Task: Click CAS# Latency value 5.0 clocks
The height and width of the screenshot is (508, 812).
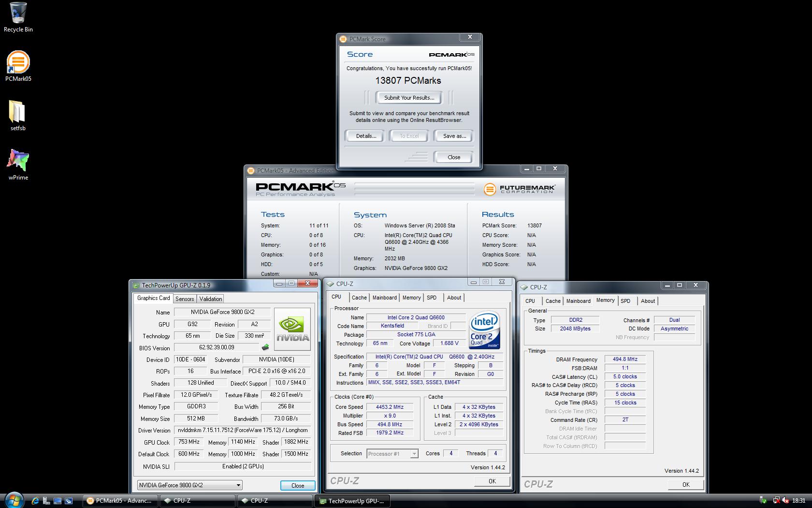Action: pyautogui.click(x=625, y=377)
